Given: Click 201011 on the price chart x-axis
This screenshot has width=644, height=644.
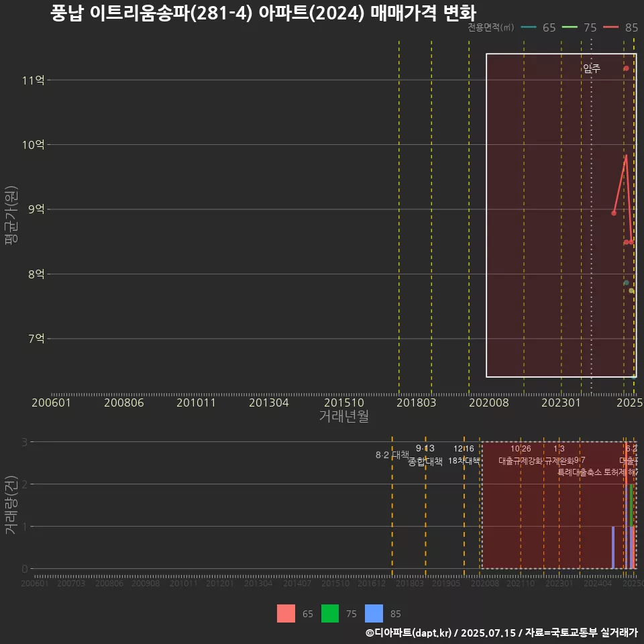Looking at the screenshot, I should tap(197, 402).
